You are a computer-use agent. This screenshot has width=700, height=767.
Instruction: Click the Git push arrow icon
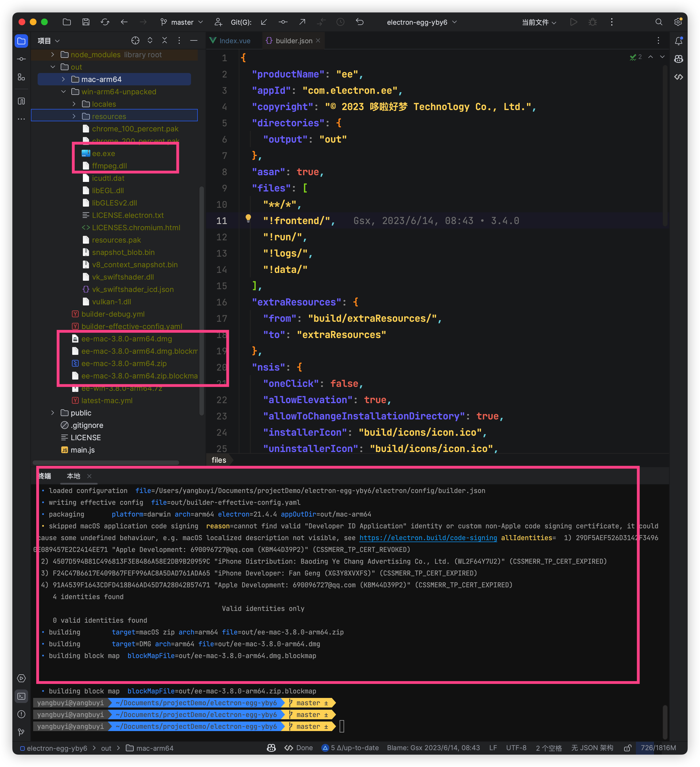click(302, 22)
